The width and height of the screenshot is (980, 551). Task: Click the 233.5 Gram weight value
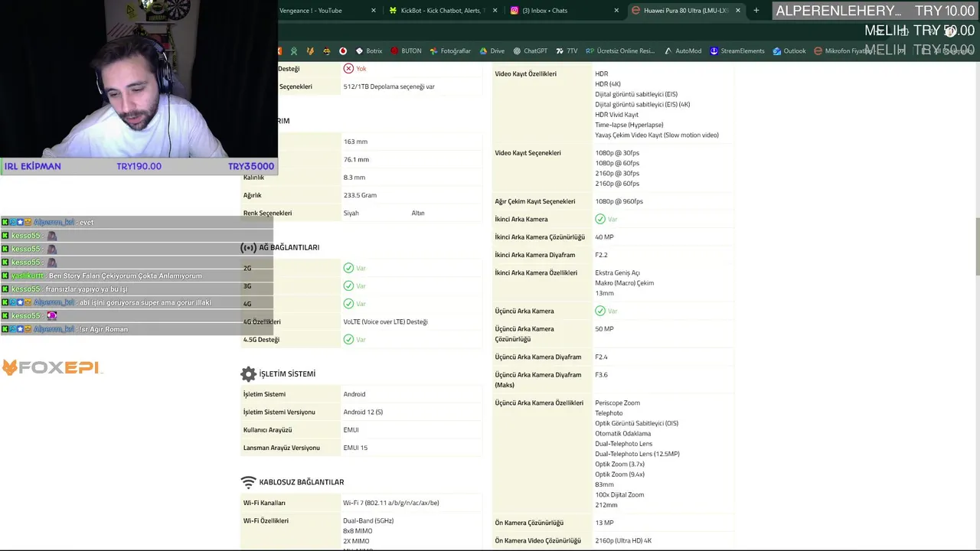360,195
